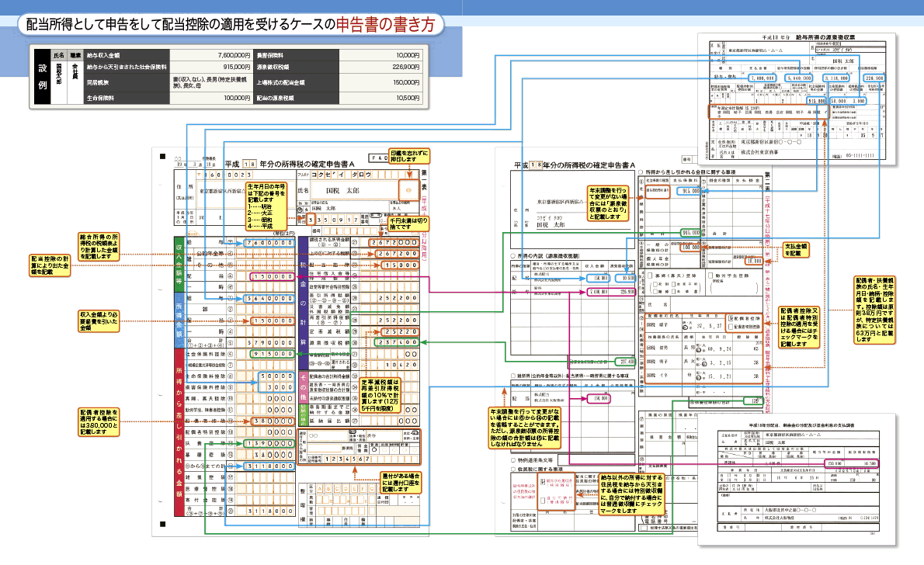Click the 社会保険料控除 field showing 915000
The height and width of the screenshot is (565, 924).
[272, 353]
